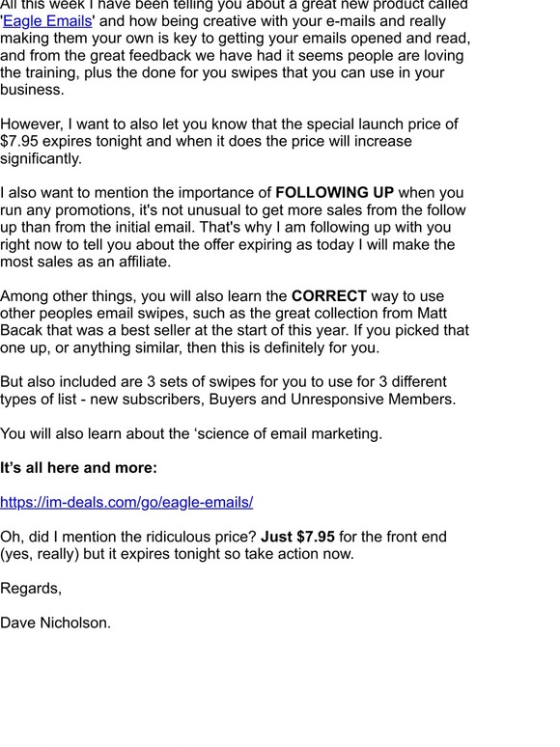Click the 'Dave Nicholson.' signature text

tap(55, 622)
